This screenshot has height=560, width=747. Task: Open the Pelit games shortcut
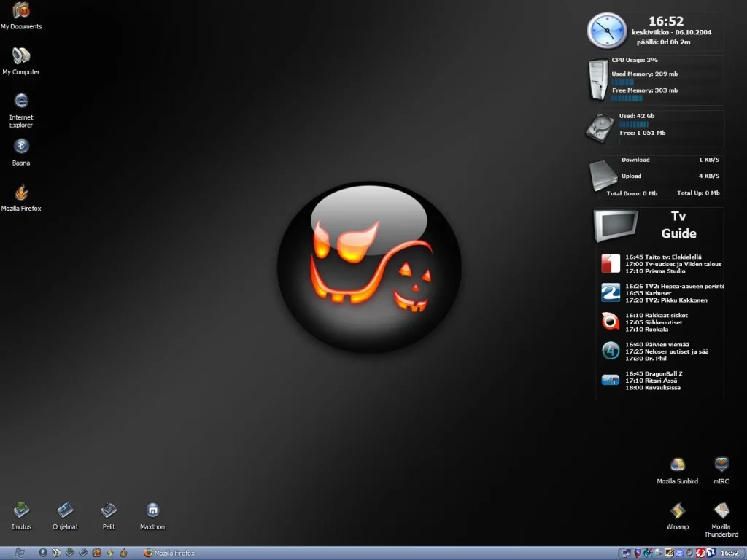click(109, 510)
